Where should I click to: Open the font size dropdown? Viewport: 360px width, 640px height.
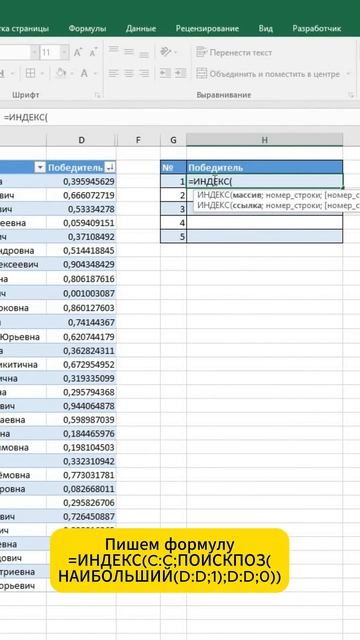point(64,53)
